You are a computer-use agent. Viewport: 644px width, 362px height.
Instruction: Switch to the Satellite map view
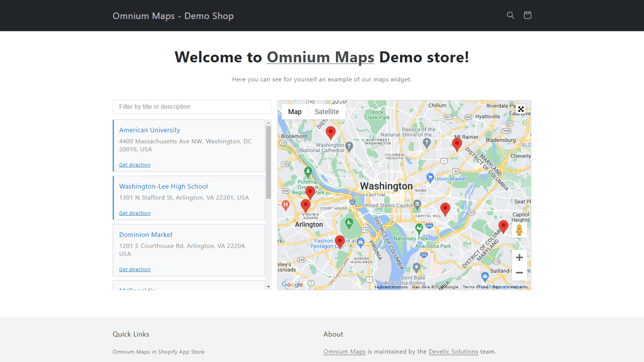tap(327, 111)
